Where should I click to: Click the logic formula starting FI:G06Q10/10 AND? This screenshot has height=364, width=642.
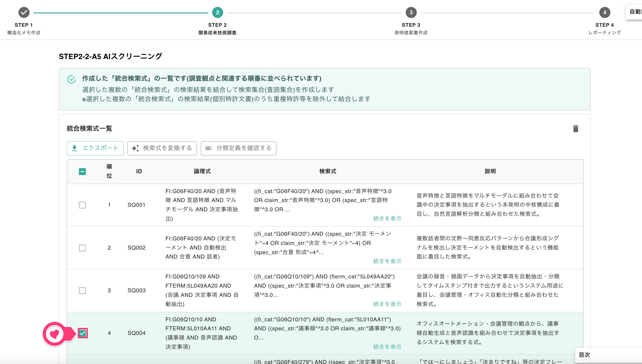coord(201,333)
